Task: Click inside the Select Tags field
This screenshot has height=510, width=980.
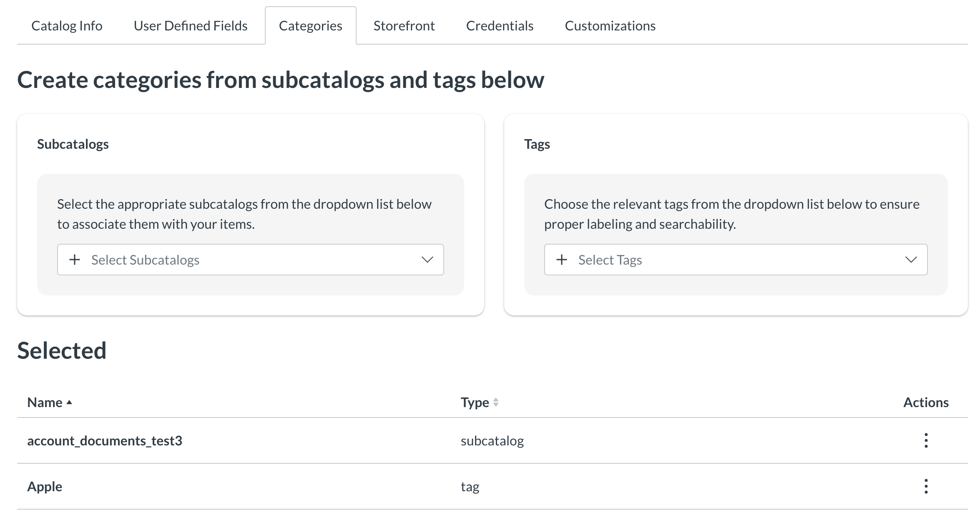Action: pyautogui.click(x=736, y=260)
